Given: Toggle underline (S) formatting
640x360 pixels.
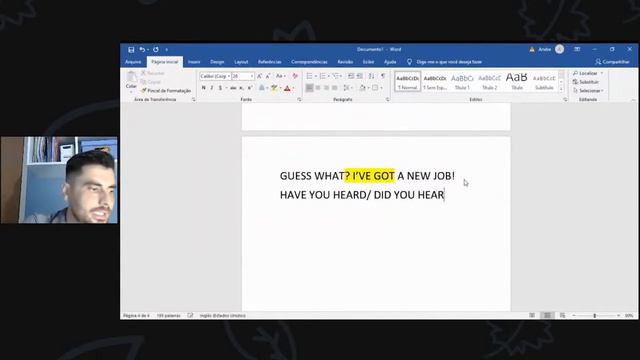Looking at the screenshot, I should pyautogui.click(x=220, y=88).
